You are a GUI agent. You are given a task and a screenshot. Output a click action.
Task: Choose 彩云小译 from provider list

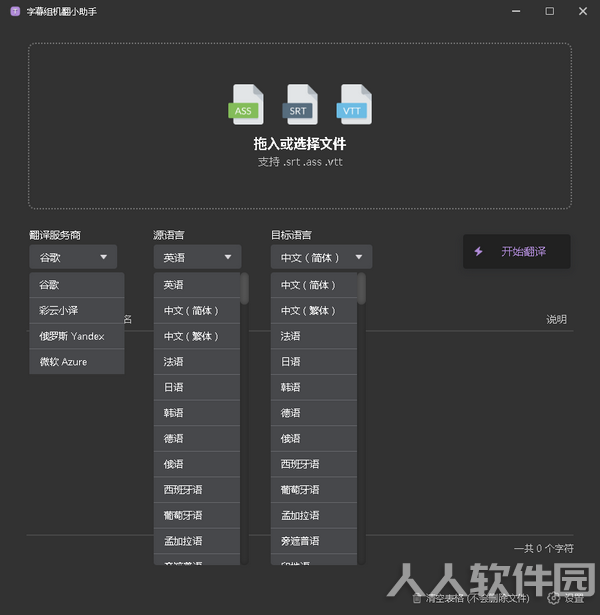pos(77,310)
